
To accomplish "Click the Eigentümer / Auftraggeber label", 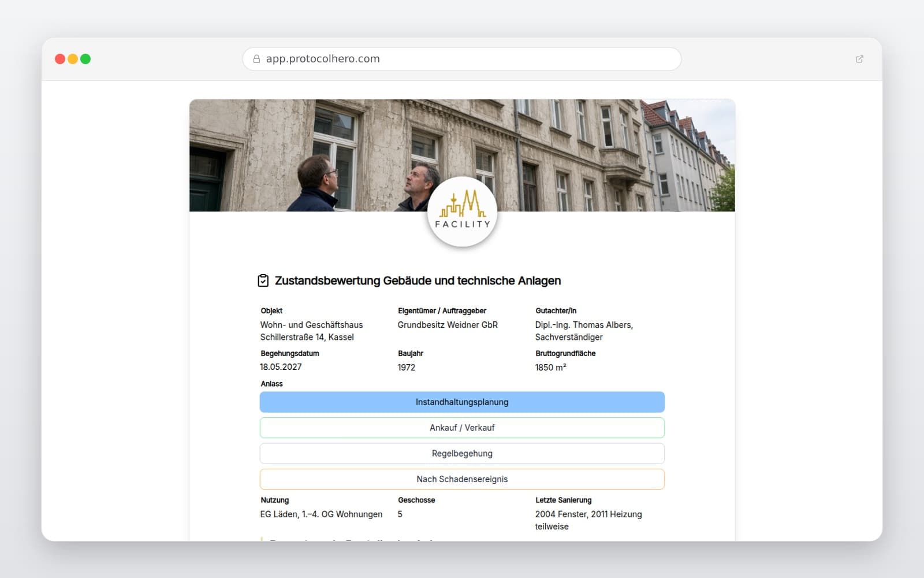I will 442,311.
